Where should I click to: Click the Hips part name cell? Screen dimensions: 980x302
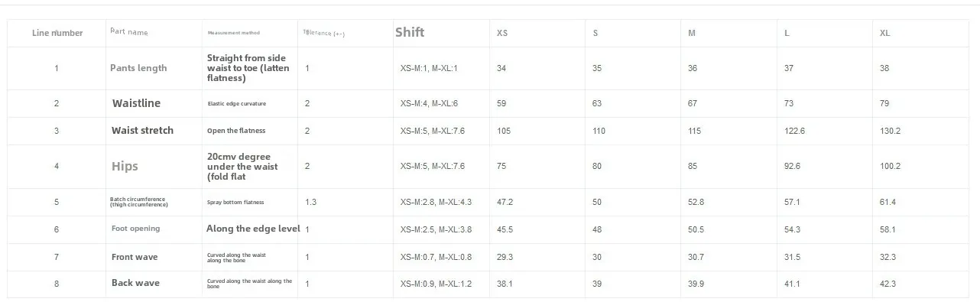[125, 166]
